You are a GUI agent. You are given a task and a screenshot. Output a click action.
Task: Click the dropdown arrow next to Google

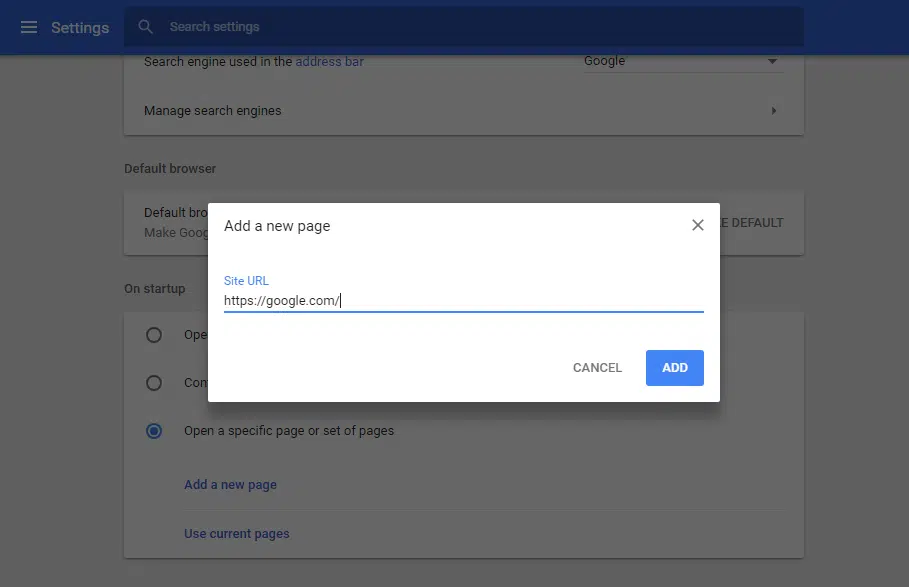point(773,61)
